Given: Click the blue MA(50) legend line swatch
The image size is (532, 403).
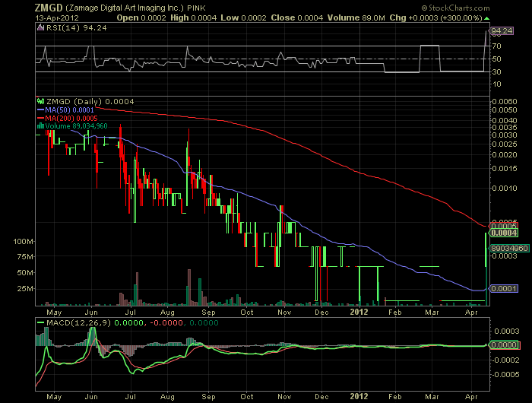Looking at the screenshot, I should pyautogui.click(x=41, y=110).
